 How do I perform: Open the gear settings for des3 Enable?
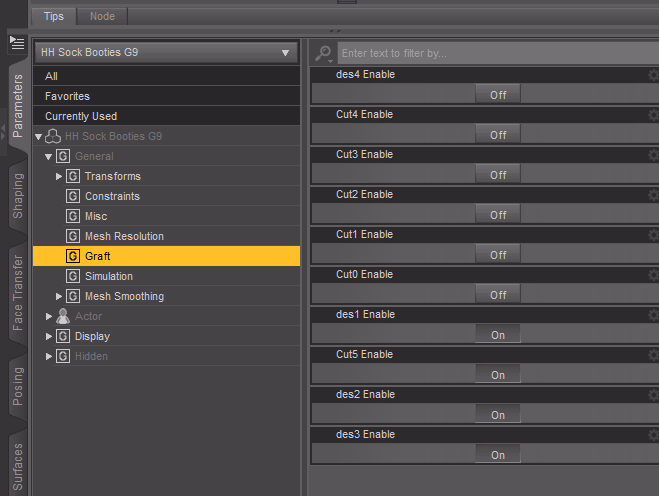(653, 435)
